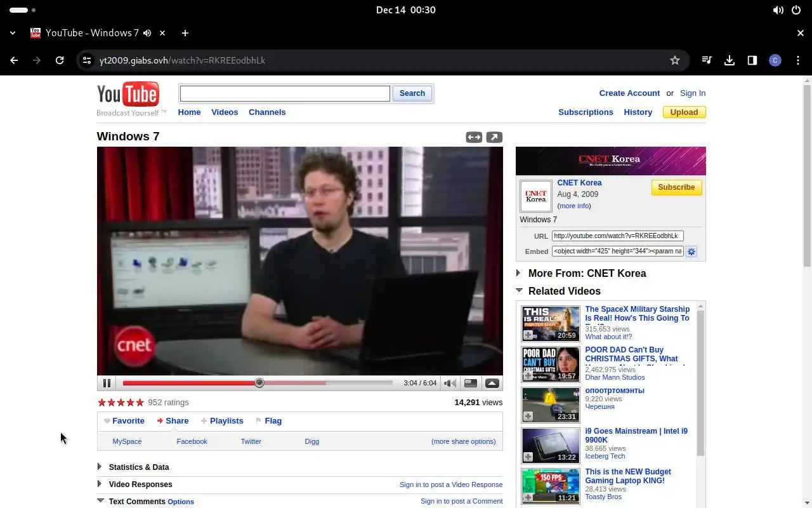Seek video using progress bar knob
Screen dimensions: 812x508
pyautogui.click(x=259, y=383)
